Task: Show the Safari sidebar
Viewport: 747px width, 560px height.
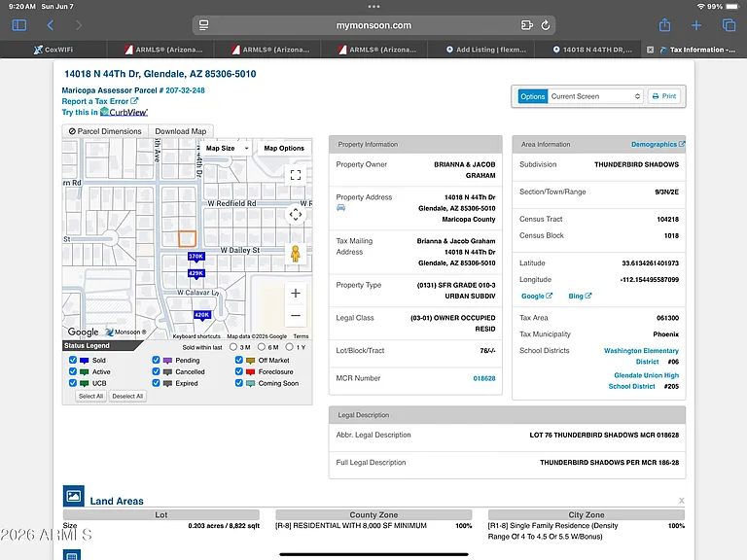Action: [x=19, y=24]
